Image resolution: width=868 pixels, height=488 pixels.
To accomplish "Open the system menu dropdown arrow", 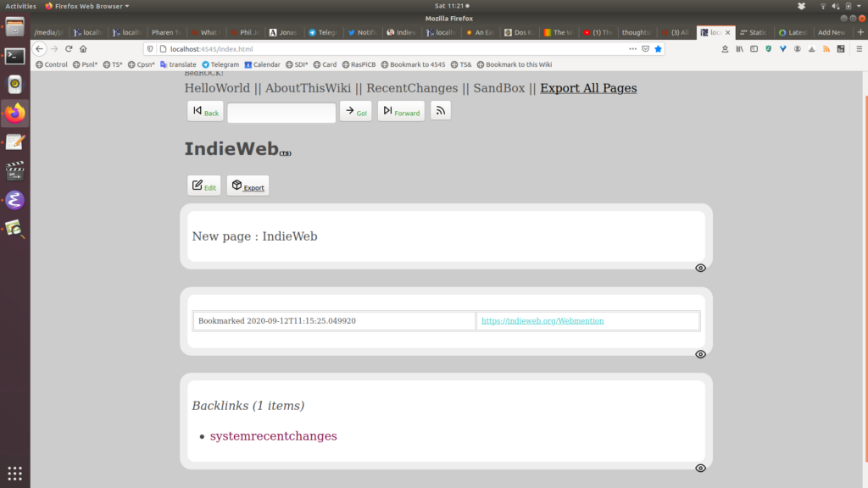I will tap(860, 6).
